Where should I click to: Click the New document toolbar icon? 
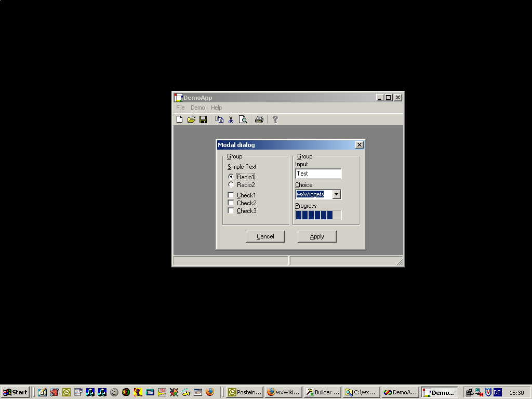(180, 119)
